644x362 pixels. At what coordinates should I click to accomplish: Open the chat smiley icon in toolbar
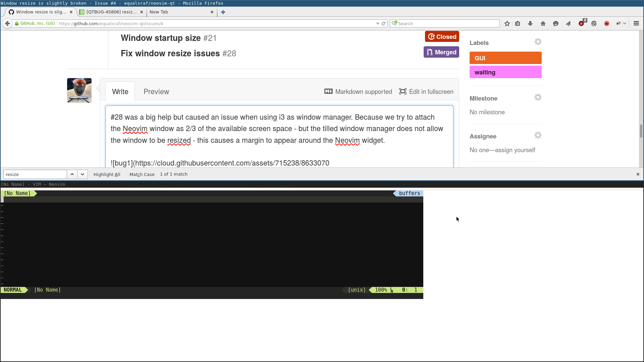click(x=556, y=23)
